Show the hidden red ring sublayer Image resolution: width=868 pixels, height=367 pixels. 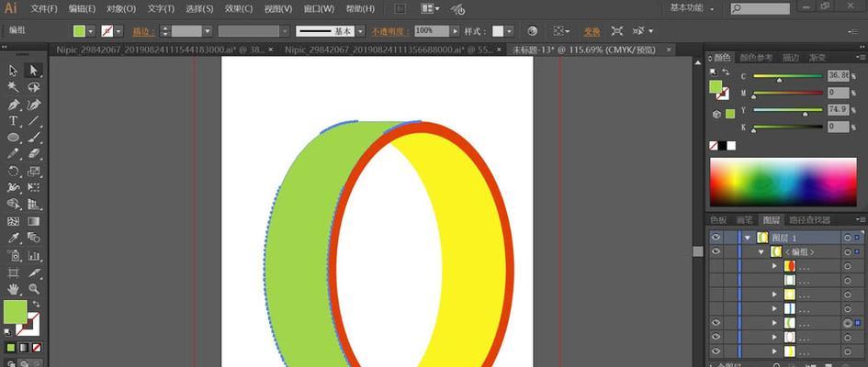tap(716, 266)
